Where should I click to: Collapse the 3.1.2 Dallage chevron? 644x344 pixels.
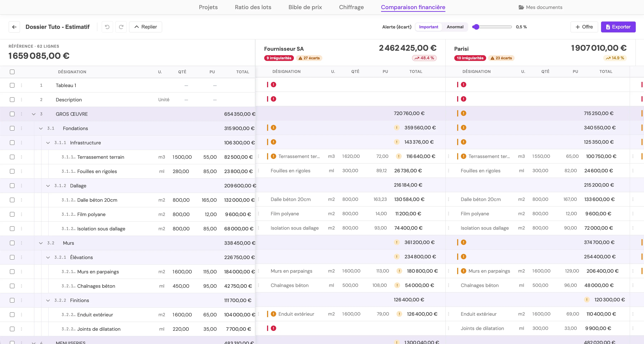48,186
